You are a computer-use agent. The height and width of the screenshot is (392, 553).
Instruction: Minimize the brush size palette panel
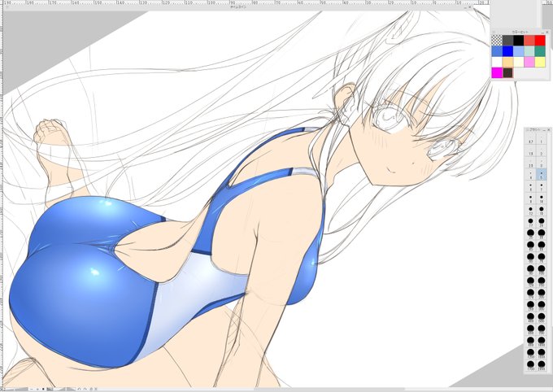coord(544,129)
